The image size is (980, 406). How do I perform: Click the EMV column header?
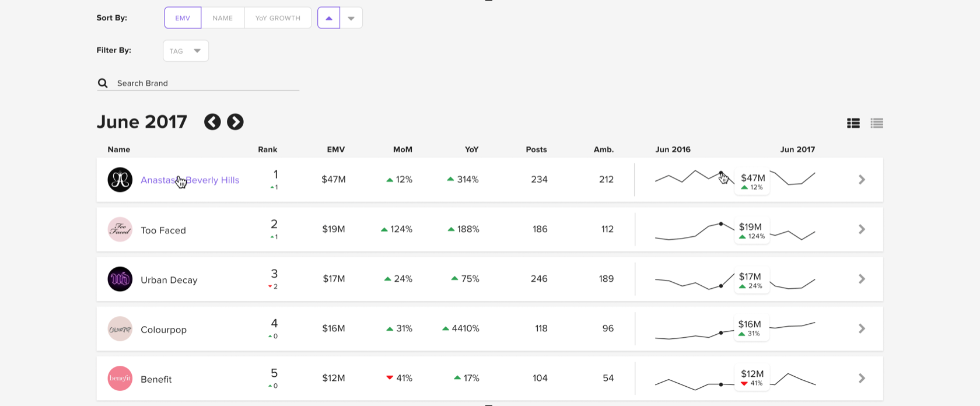tap(336, 150)
